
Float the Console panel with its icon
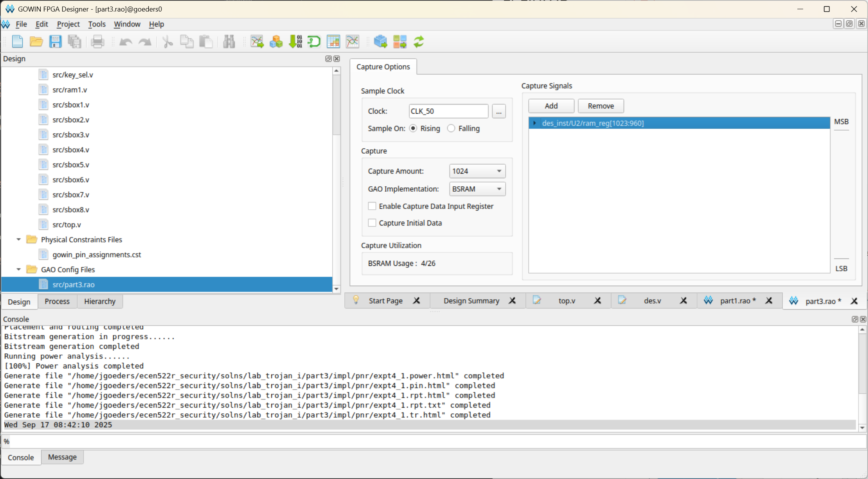[855, 319]
